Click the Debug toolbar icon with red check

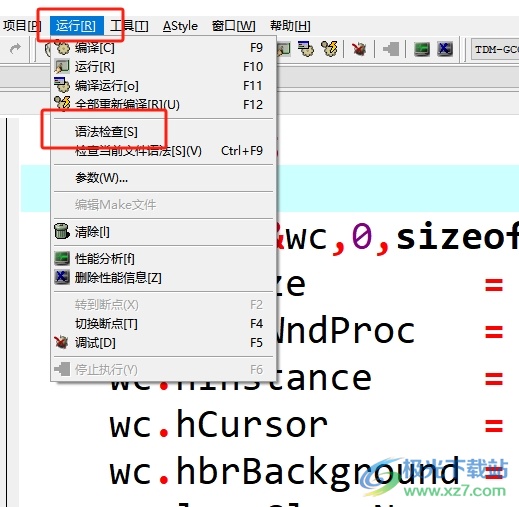point(359,49)
